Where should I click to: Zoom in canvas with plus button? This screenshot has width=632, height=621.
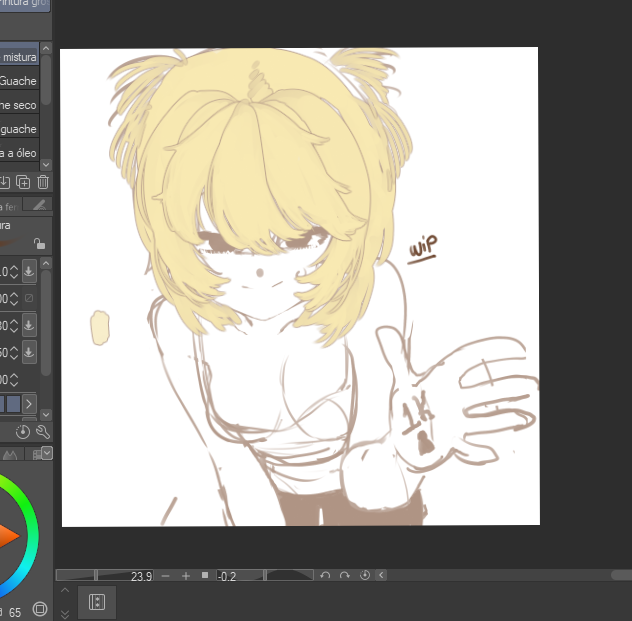[186, 576]
